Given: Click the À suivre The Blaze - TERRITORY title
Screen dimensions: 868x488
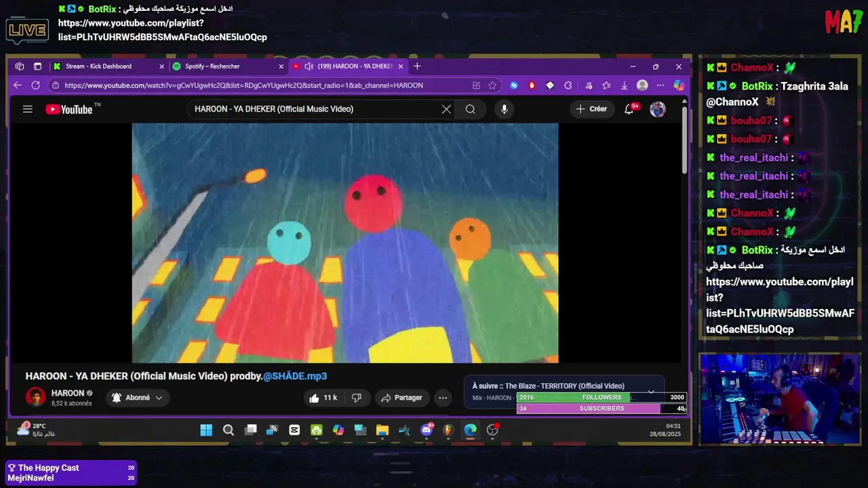Looking at the screenshot, I should tap(565, 386).
